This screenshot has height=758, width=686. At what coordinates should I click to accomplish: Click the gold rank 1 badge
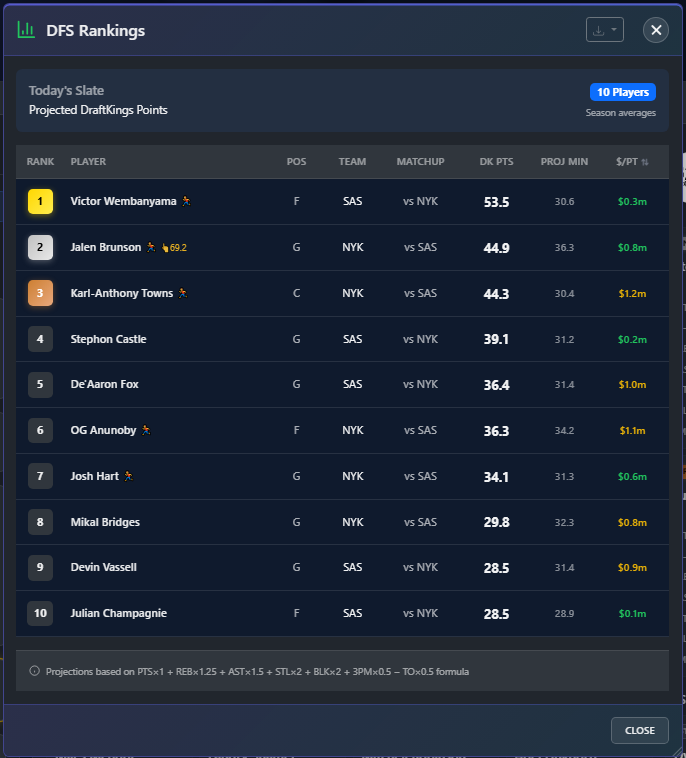point(40,201)
